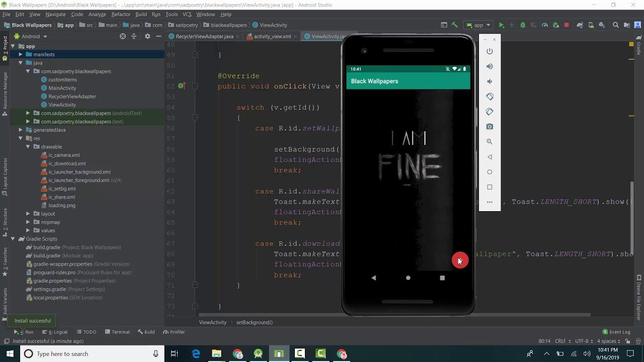Hide the Project panel with minus icon
Viewport: 644px width, 362px height.
coord(158,36)
